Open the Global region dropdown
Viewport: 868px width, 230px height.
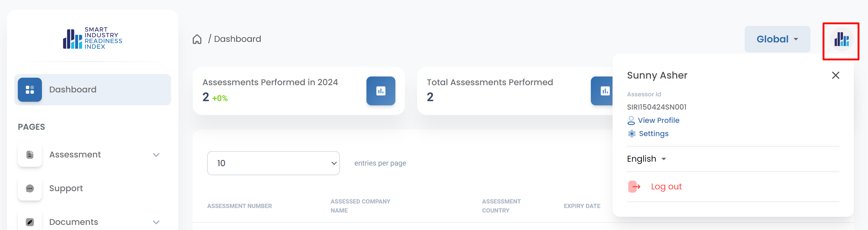[777, 39]
